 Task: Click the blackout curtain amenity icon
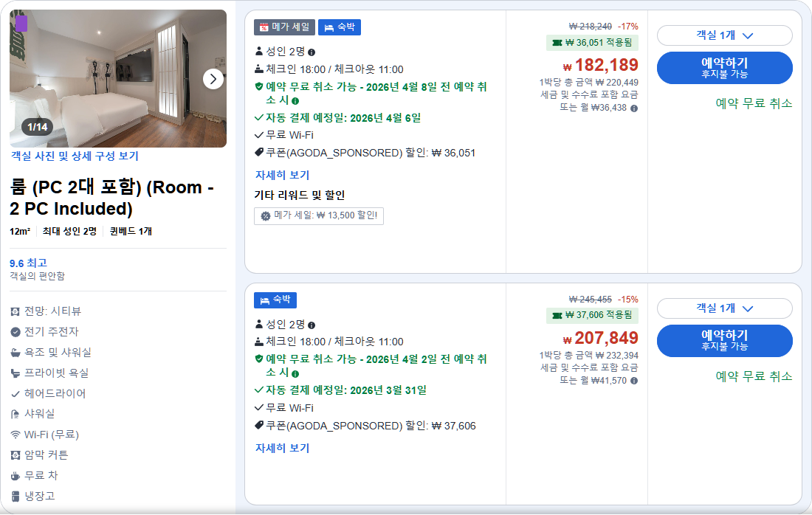[15, 454]
